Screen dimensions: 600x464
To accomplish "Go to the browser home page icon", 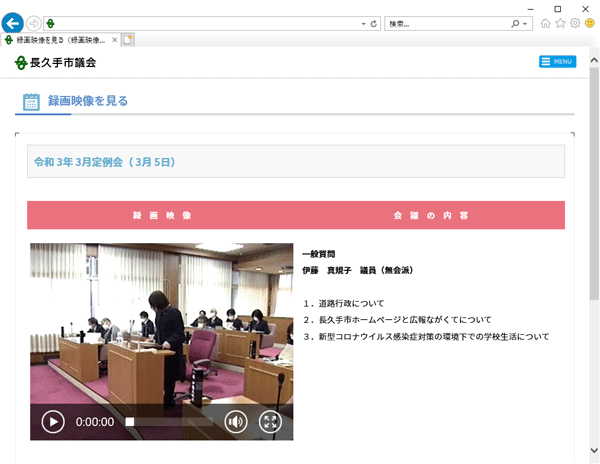I will [x=545, y=23].
